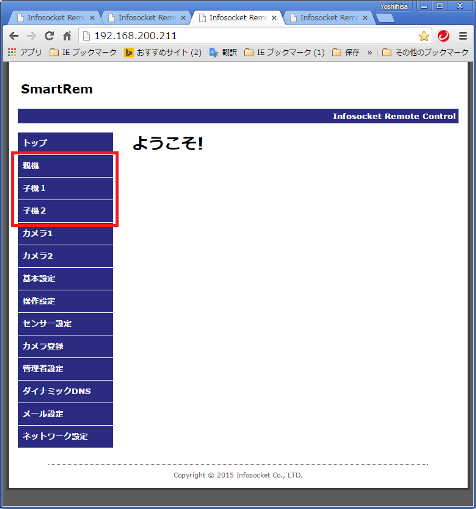Bookmark page with the star icon
Image resolution: width=476 pixels, height=509 pixels.
[424, 36]
